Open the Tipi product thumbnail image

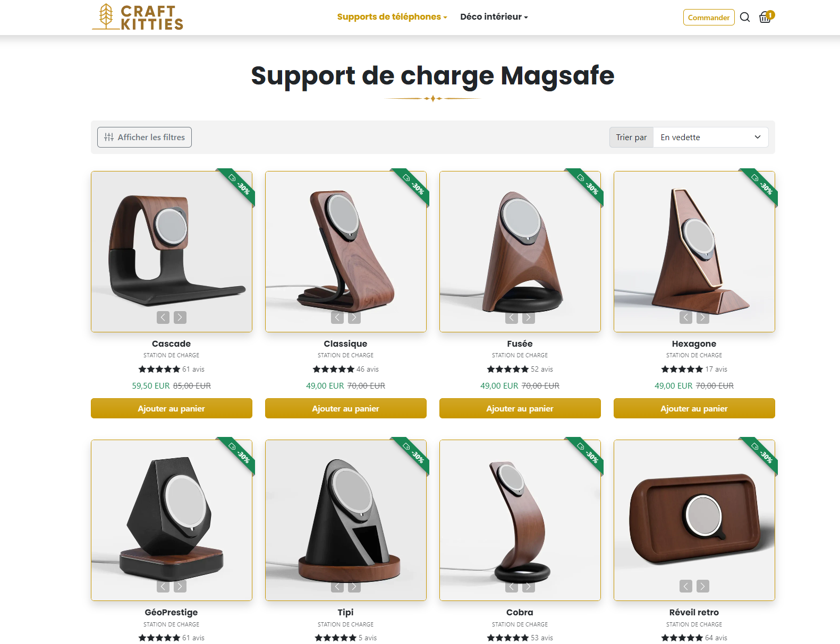pyautogui.click(x=346, y=520)
